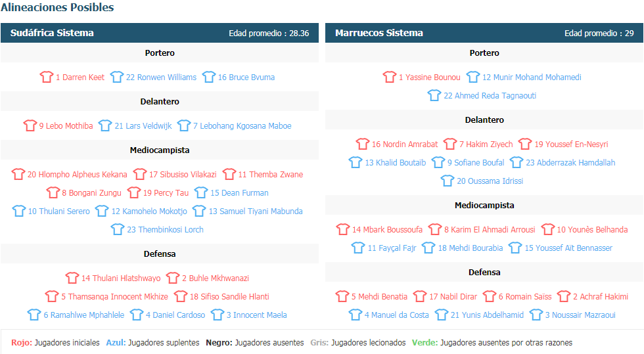The image size is (644, 354).
Task: Click the red shirt icon beside Bongani Zungu
Action: tap(53, 192)
